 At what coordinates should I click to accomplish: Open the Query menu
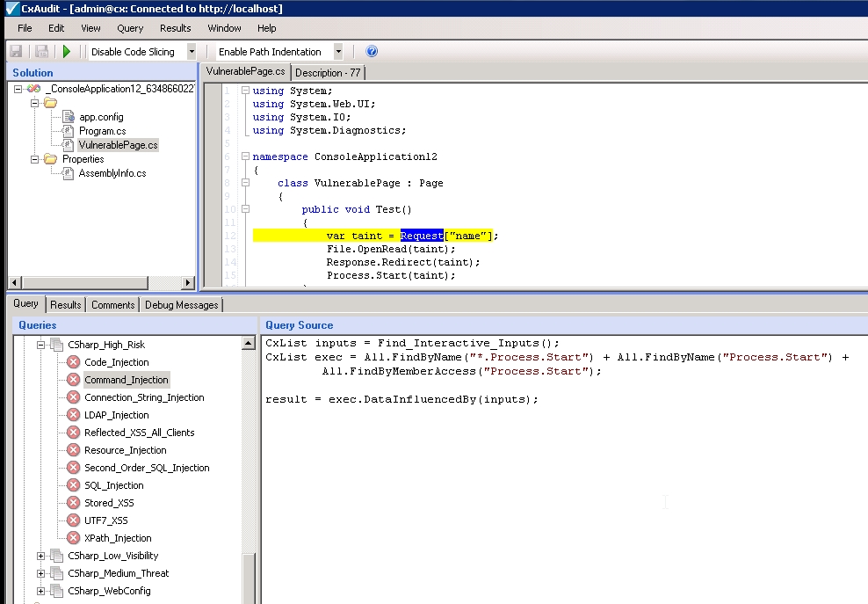point(129,27)
